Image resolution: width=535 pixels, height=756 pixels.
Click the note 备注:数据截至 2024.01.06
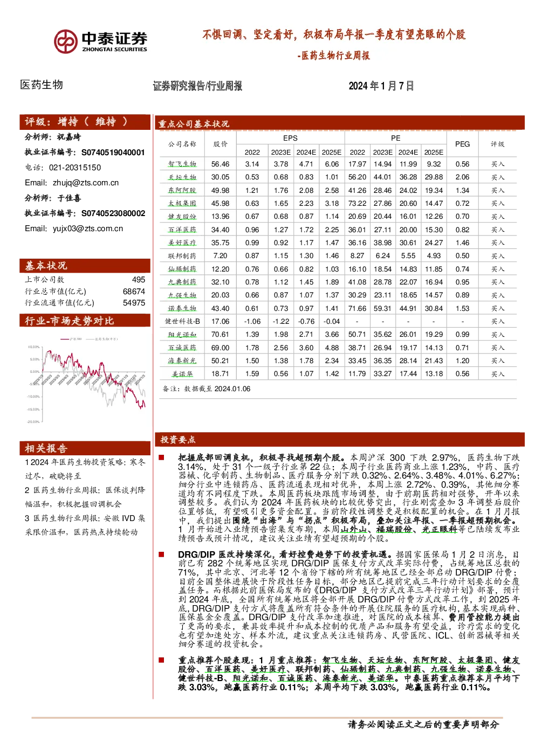(207, 389)
